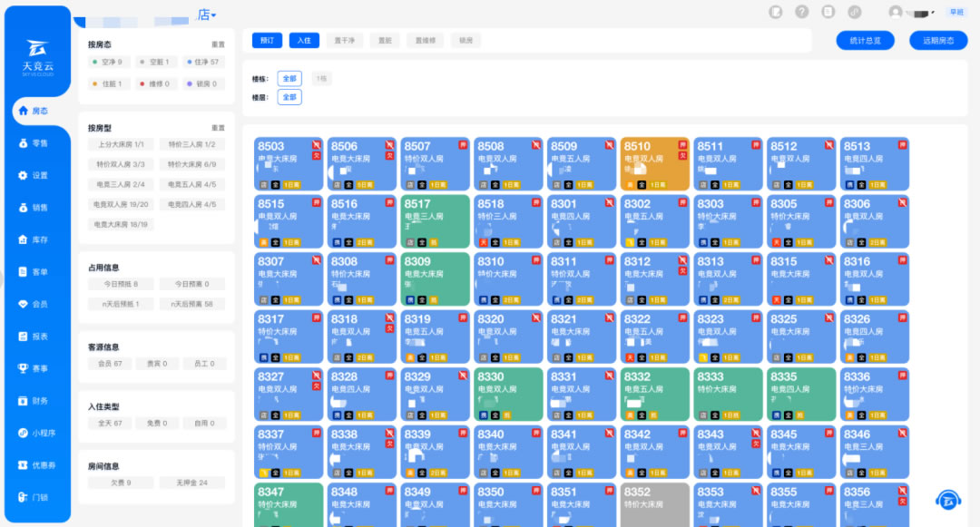Open 优惠券 coupons in the sidebar

(x=34, y=465)
